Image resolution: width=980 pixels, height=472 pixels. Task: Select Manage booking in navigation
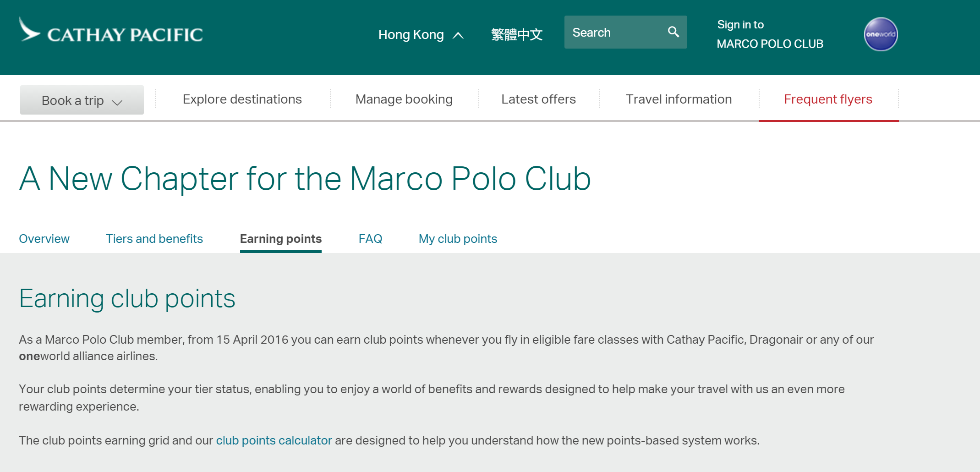(404, 99)
